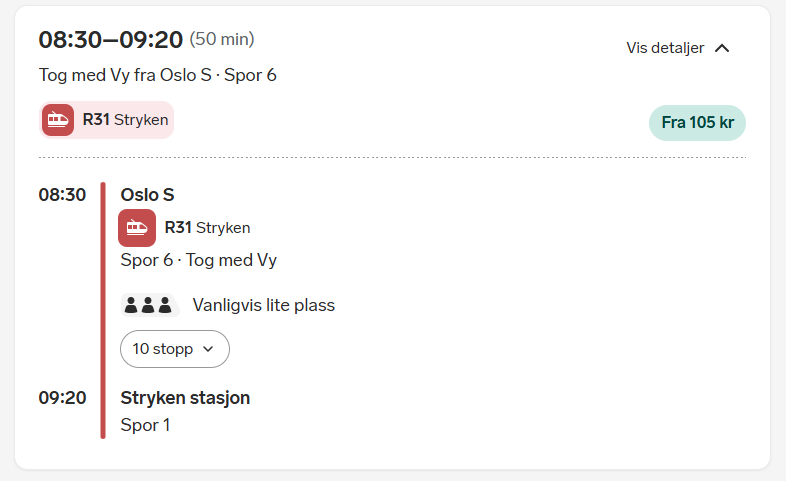Click the 08:30–09:20 trip heading
Viewport: 786px width, 481px height.
(110, 40)
